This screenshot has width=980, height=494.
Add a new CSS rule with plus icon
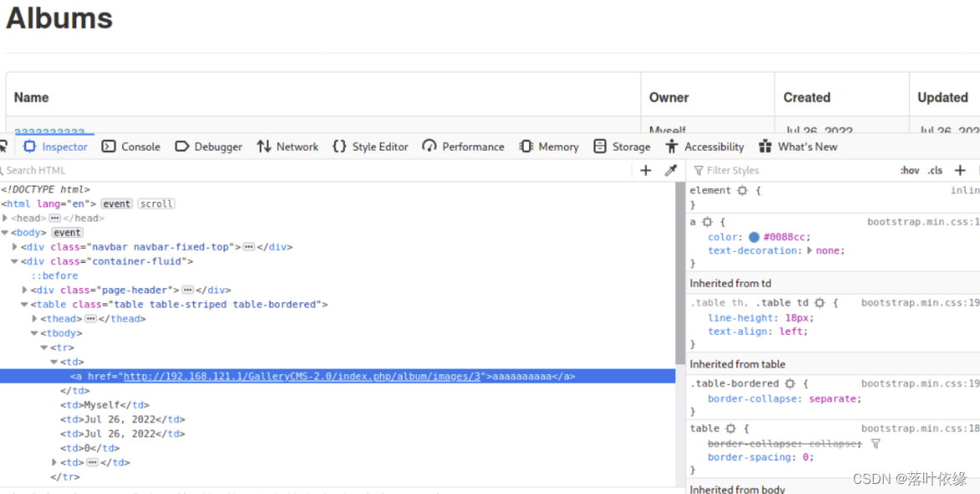[960, 170]
